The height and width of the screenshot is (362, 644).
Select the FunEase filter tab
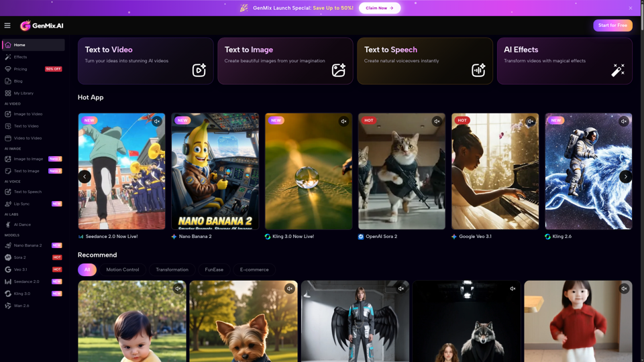pyautogui.click(x=214, y=269)
